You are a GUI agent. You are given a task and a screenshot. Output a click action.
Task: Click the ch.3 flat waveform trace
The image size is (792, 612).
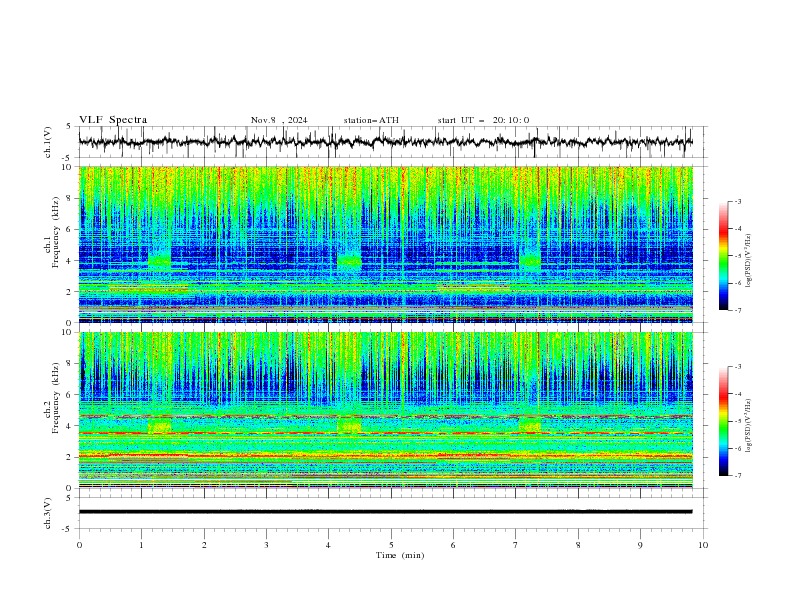click(x=386, y=512)
